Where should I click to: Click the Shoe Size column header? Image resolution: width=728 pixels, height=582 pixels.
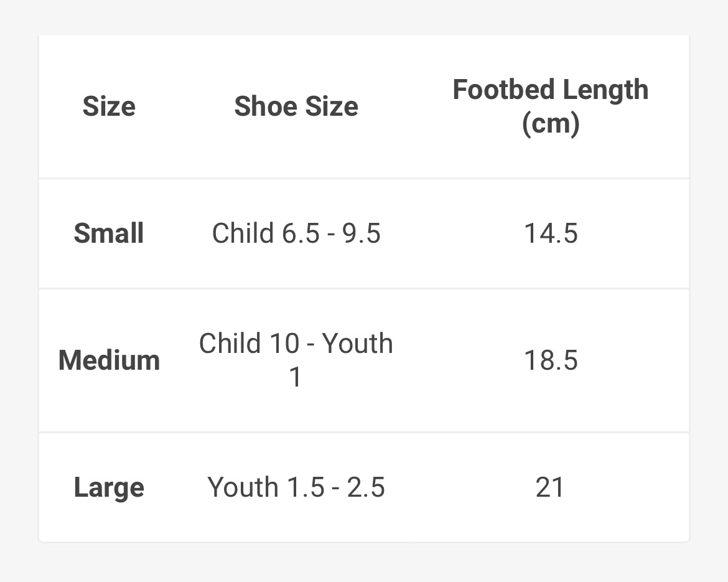[x=296, y=106]
